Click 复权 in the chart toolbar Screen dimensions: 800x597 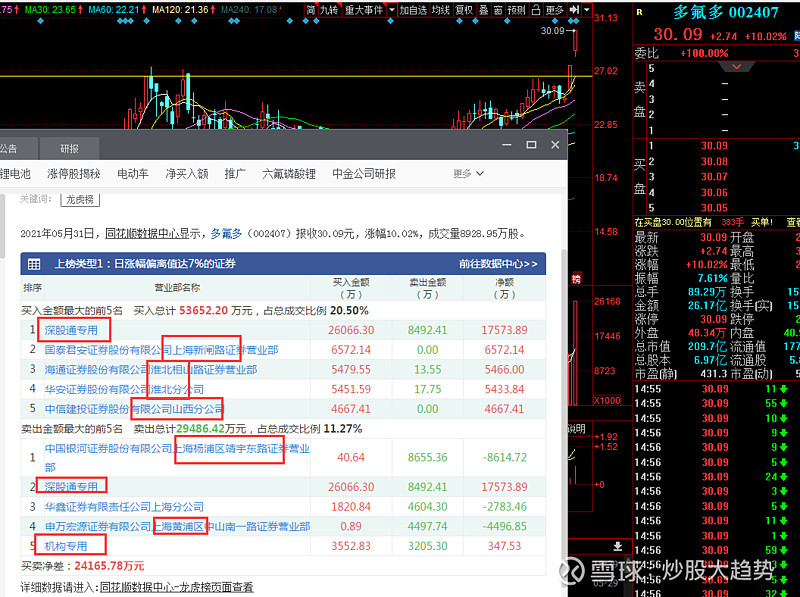point(464,10)
